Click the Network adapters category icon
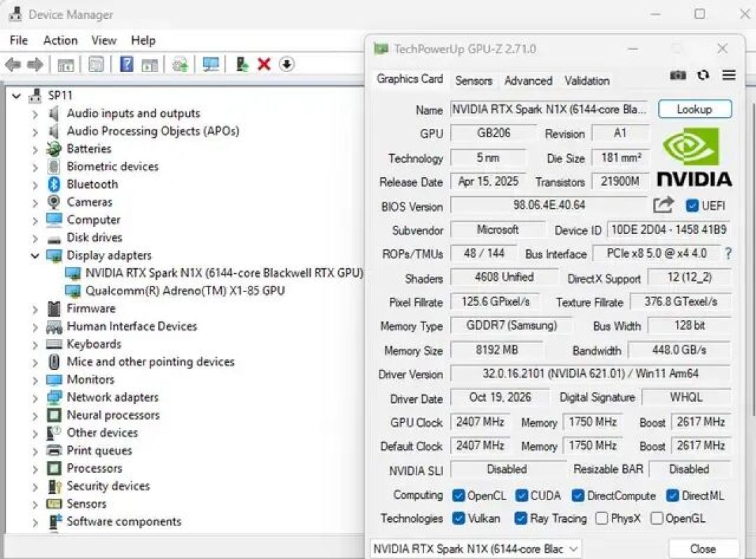This screenshot has width=756, height=559. coord(54,397)
